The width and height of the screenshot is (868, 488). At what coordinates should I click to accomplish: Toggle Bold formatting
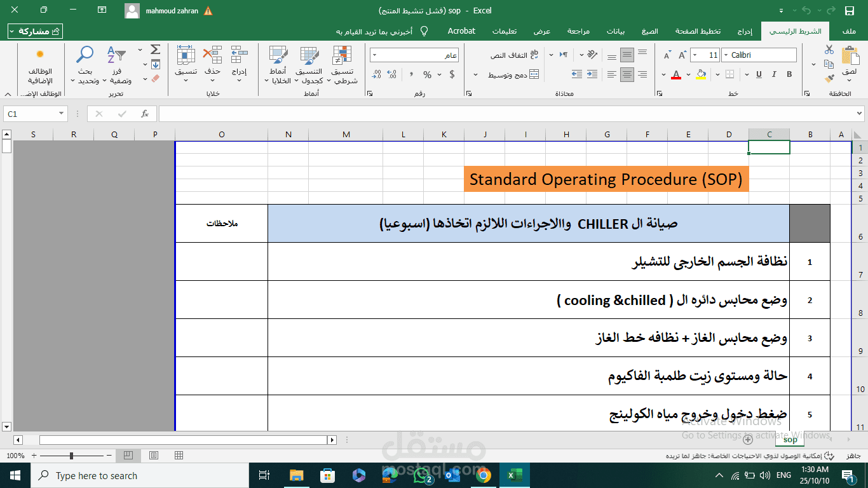click(789, 74)
